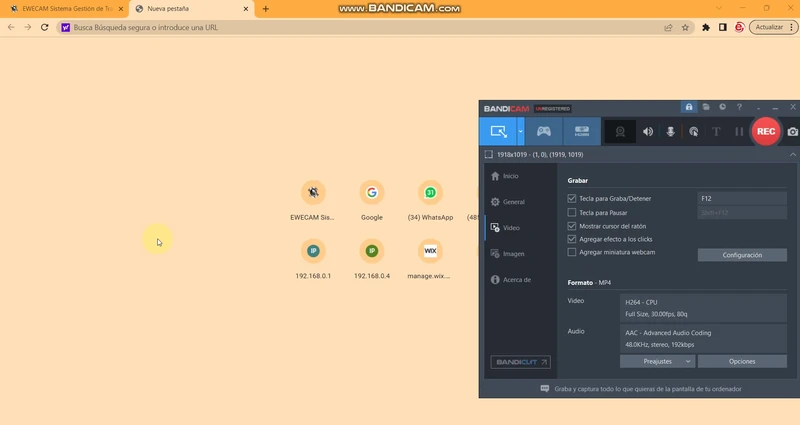Select Bandicam screen recording mode

click(498, 132)
